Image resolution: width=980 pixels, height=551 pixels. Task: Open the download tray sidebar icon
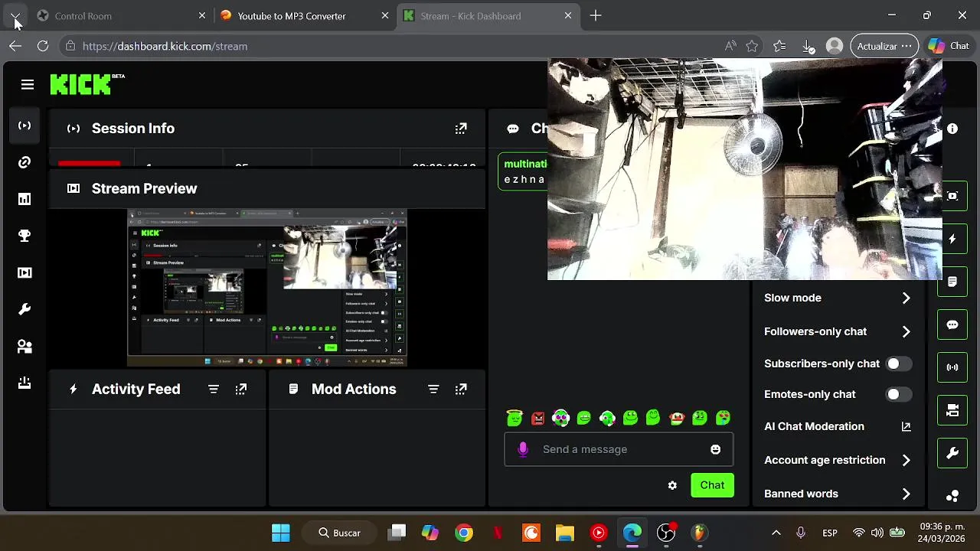pyautogui.click(x=24, y=383)
